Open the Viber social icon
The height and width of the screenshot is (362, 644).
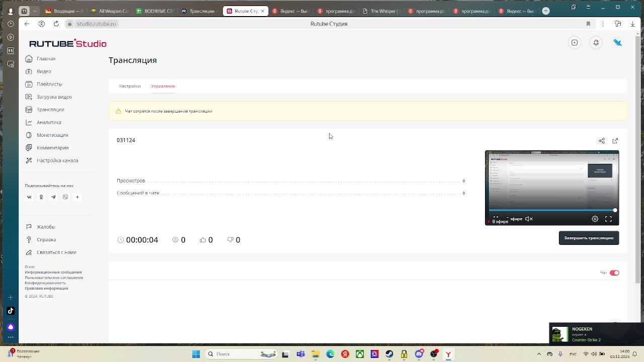[x=65, y=197]
